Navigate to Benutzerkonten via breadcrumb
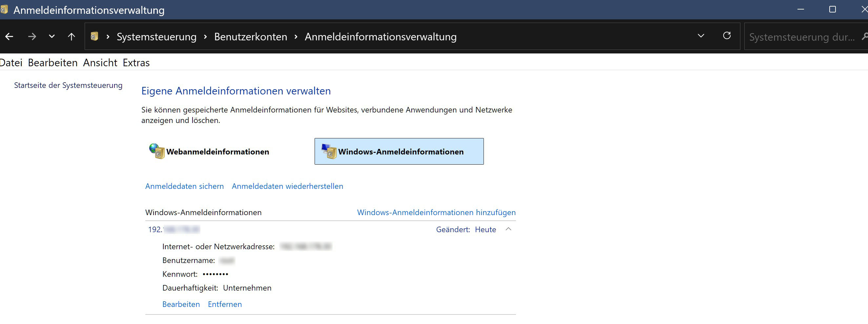868x324 pixels. [x=250, y=36]
